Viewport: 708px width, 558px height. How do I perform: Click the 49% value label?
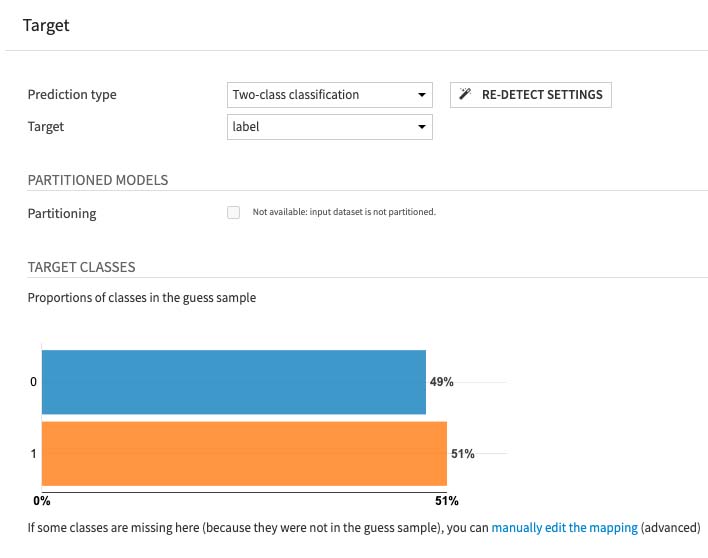441,382
